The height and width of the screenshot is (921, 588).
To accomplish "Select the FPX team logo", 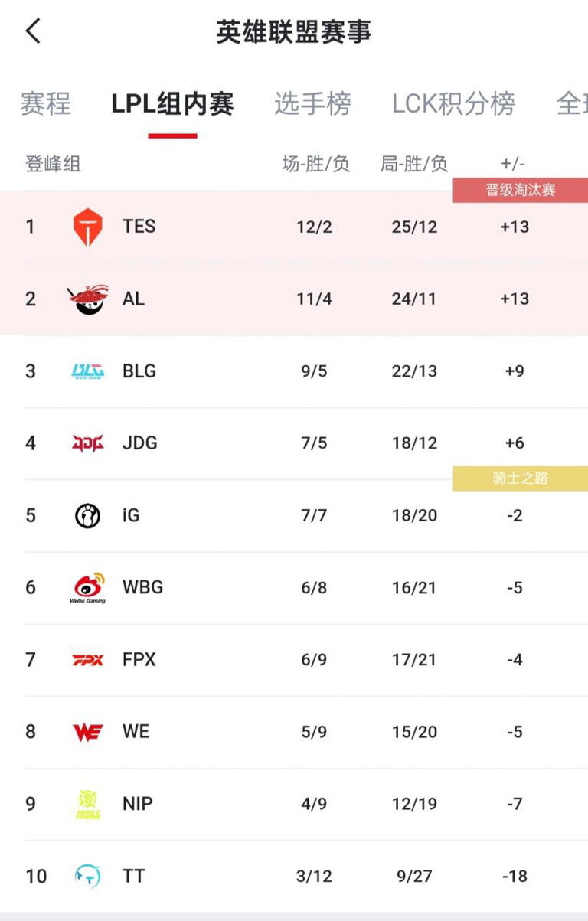I will 87,660.
